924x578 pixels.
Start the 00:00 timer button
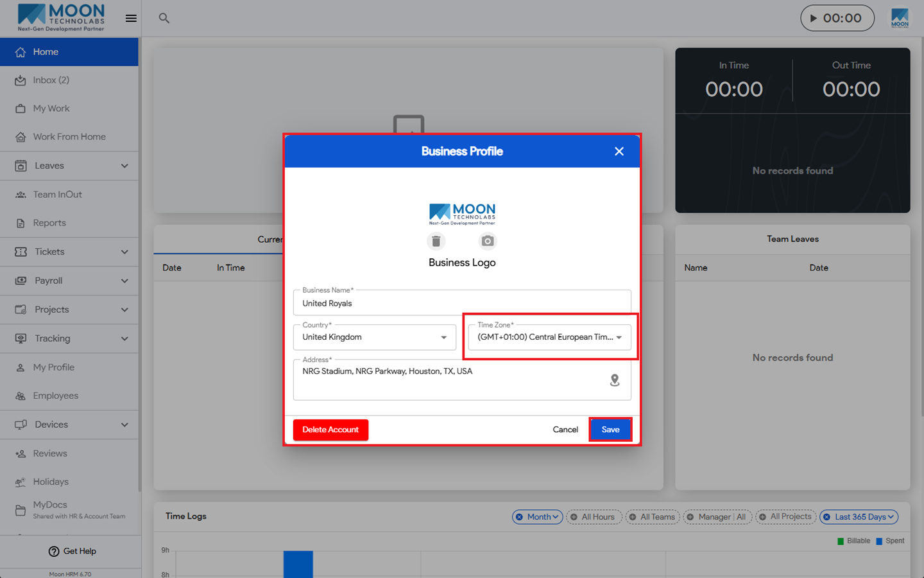point(837,18)
